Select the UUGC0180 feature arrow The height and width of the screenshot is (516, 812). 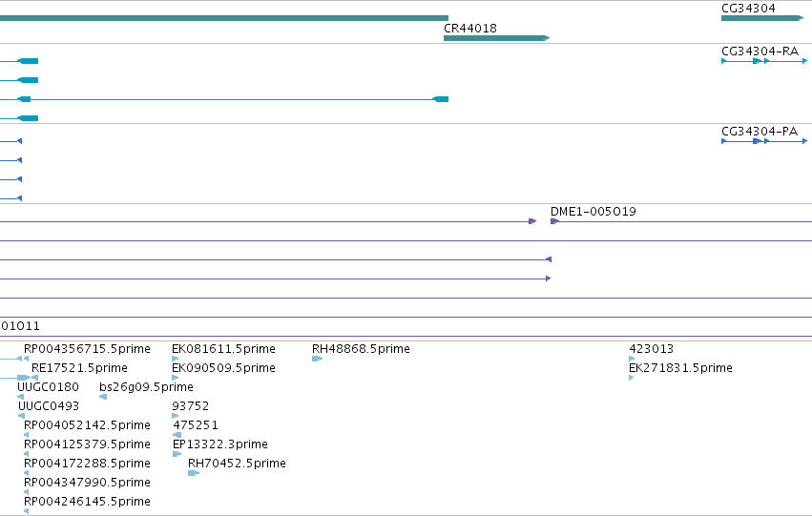(21, 397)
